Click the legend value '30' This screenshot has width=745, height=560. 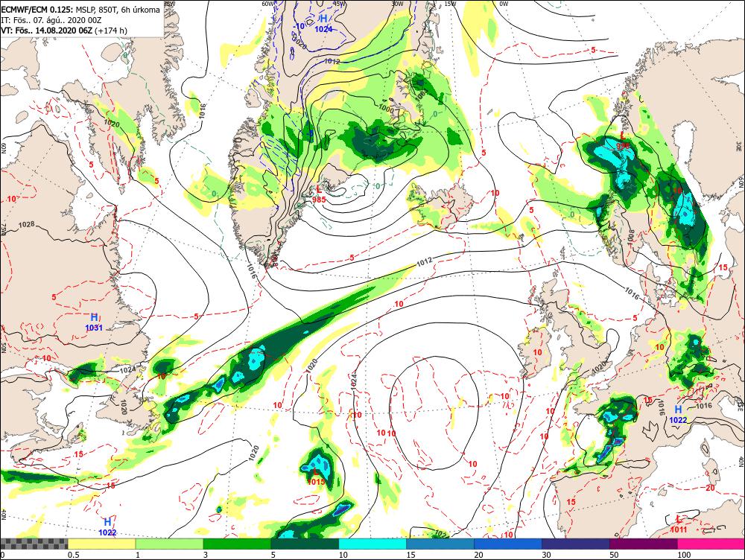click(546, 555)
